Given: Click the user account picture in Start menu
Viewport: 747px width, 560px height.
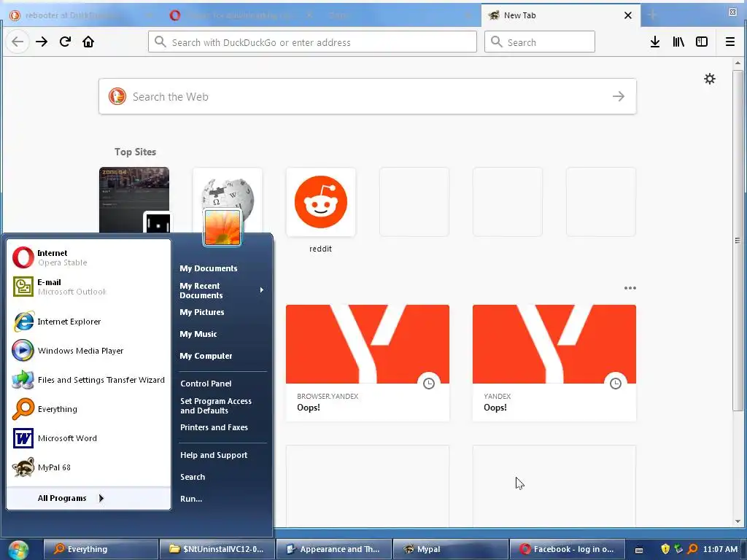Looking at the screenshot, I should [x=222, y=227].
